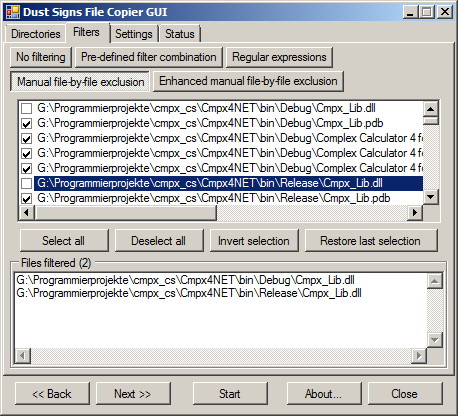Select Regular expressions filter mode
The height and width of the screenshot is (416, 458).
tap(279, 57)
